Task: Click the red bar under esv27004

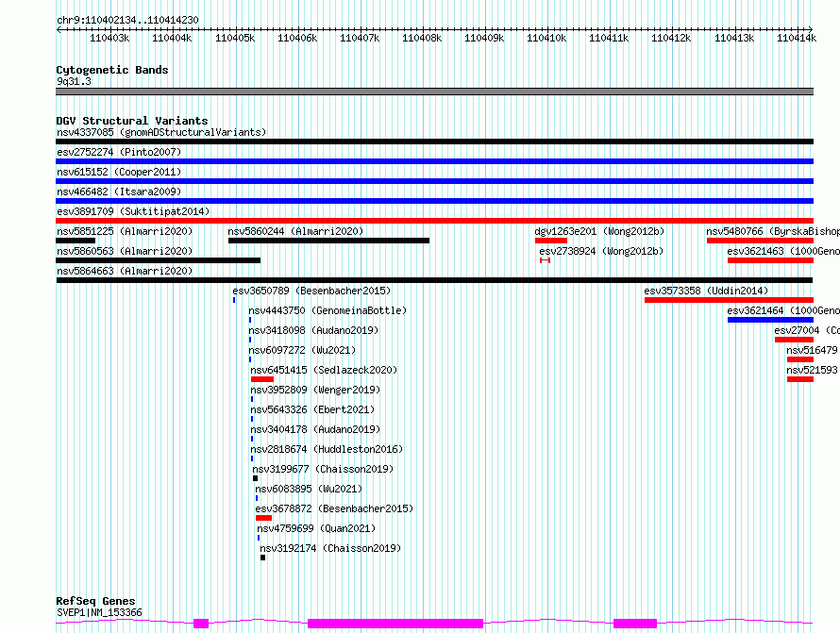Action: coord(794,340)
